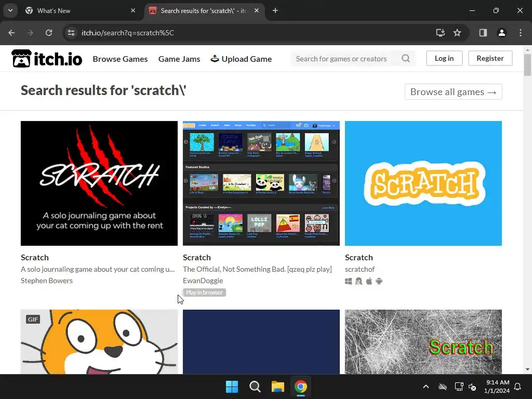Viewport: 532px width, 399px height.
Task: Click the Windows platform icon under scratchof
Action: (349, 281)
